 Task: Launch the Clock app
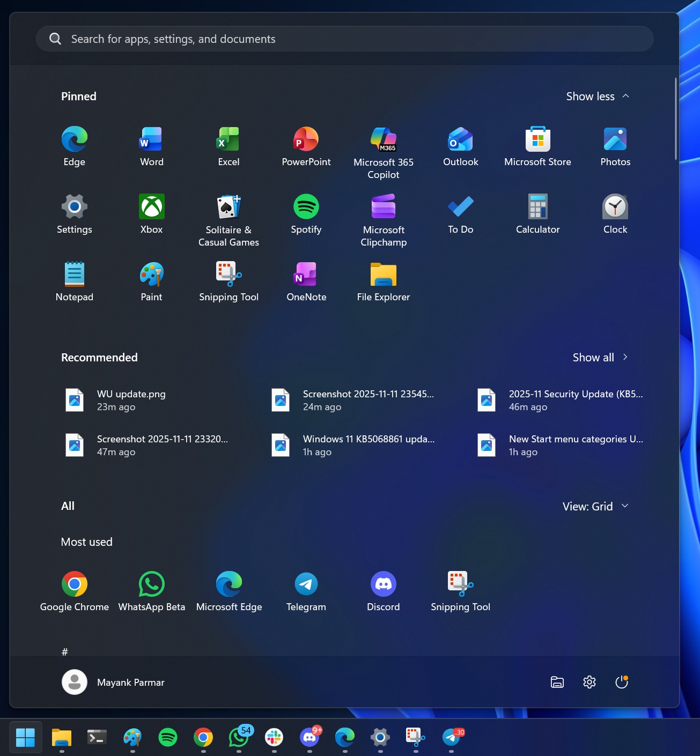pos(615,213)
